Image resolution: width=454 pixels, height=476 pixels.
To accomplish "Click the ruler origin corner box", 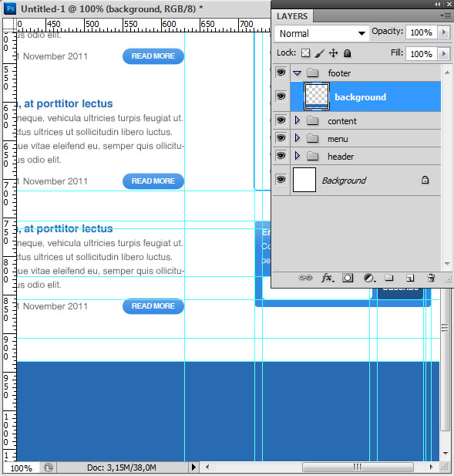I will pos(9,25).
